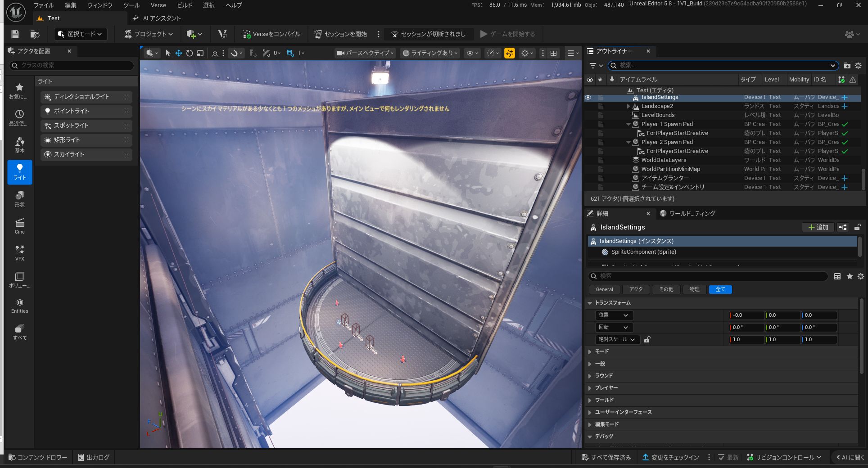Open the Cine category in Place Actors
The image size is (868, 468).
pos(20,226)
